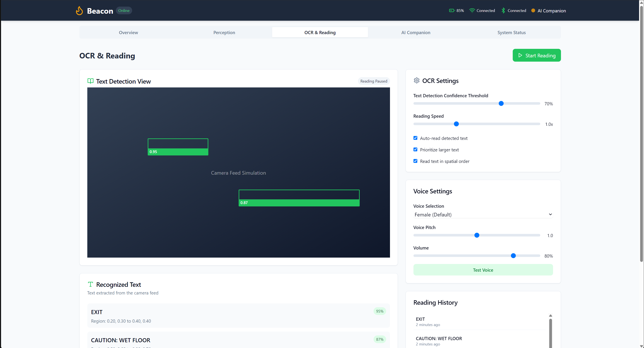Click the Reading History scrollbar
Screen dimensions: 644x348
(551, 333)
